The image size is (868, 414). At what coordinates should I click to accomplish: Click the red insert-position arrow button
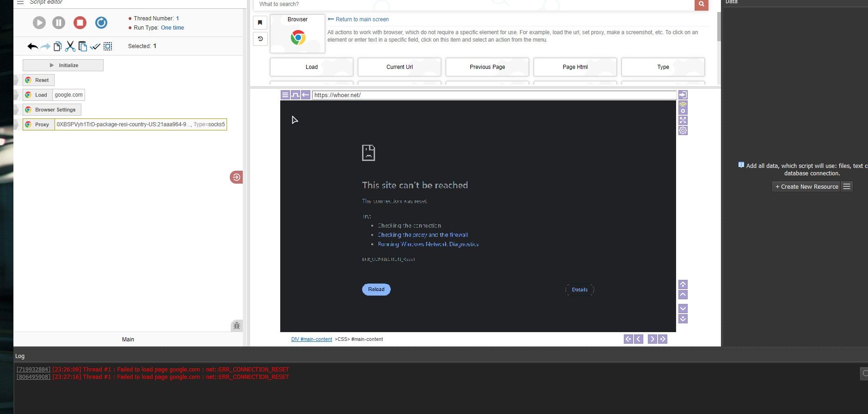pyautogui.click(x=236, y=177)
